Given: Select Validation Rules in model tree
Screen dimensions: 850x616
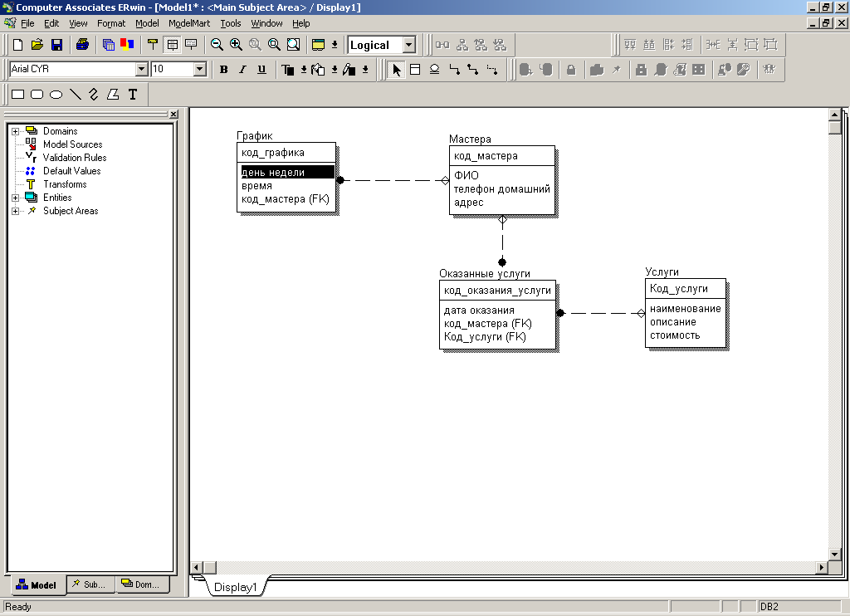Looking at the screenshot, I should (x=75, y=158).
